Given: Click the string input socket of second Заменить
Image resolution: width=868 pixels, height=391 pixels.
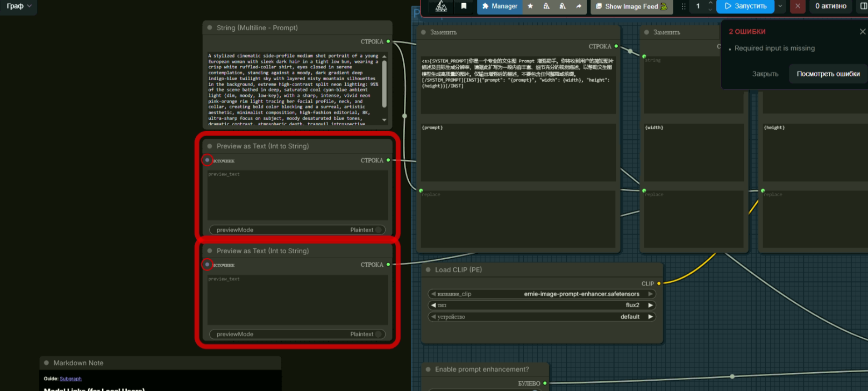Looking at the screenshot, I should 644,56.
